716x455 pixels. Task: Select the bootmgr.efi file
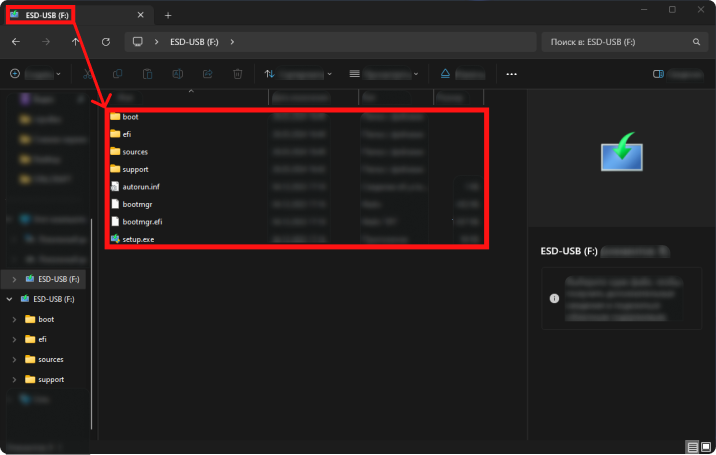(142, 222)
